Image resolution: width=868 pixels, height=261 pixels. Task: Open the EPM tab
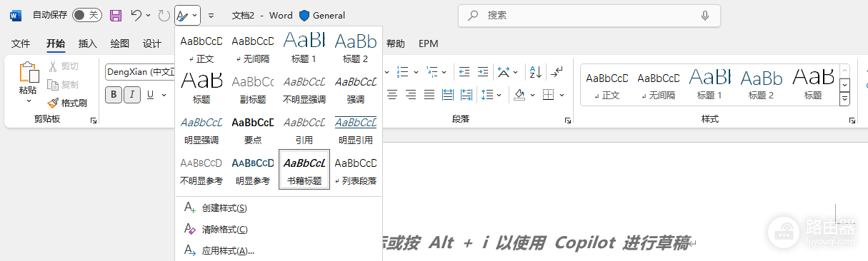[429, 43]
